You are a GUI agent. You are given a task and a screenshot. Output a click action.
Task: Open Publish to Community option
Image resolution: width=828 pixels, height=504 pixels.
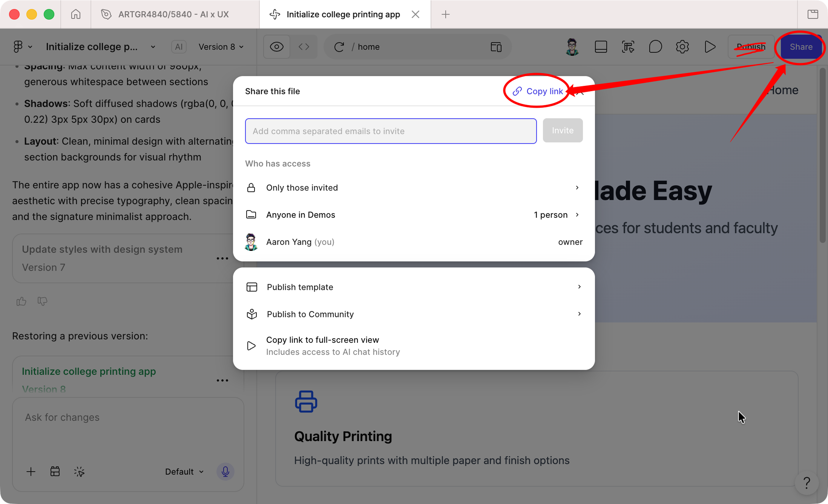tap(414, 314)
